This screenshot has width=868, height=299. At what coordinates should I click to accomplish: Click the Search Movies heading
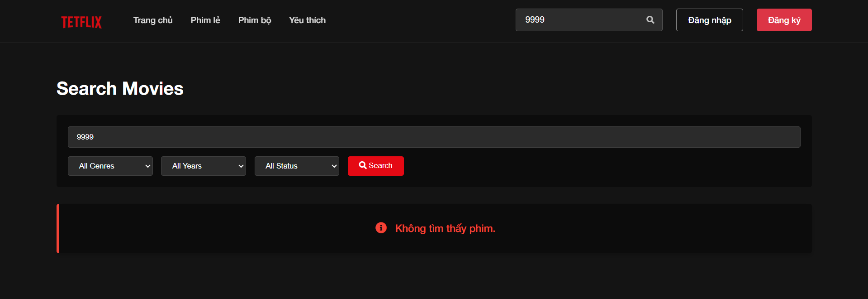120,88
